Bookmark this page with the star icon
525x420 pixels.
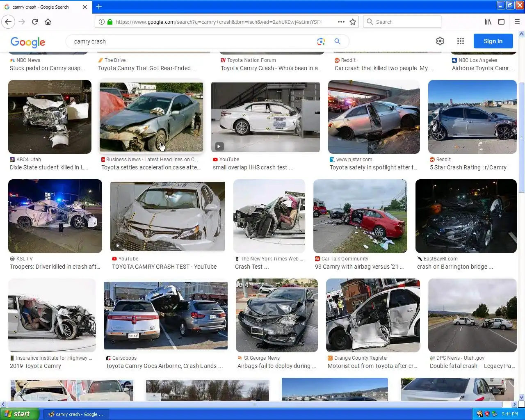(x=353, y=22)
